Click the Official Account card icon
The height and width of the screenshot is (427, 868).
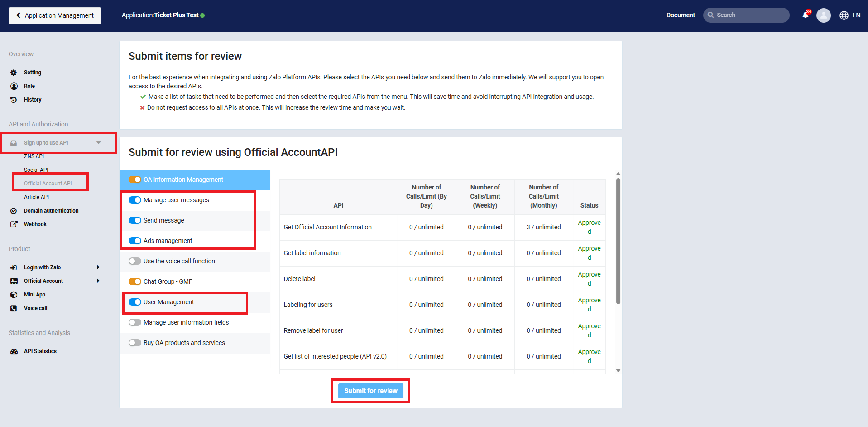coord(14,281)
